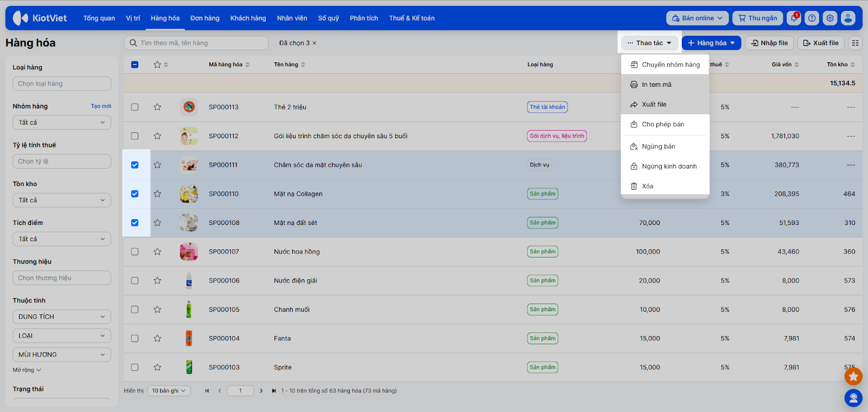This screenshot has height=412, width=868.
Task: Uncheck the box for SP000108
Action: click(x=135, y=223)
